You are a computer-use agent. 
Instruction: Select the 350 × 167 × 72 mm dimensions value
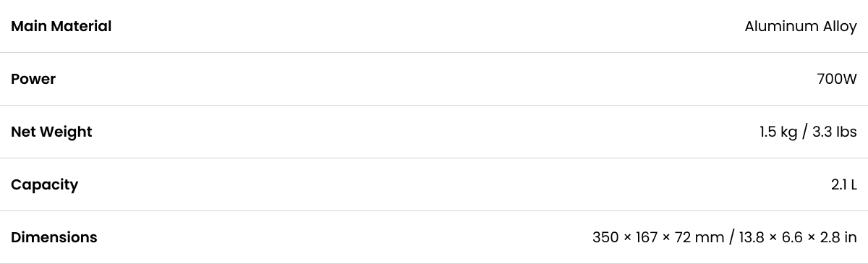click(x=658, y=237)
